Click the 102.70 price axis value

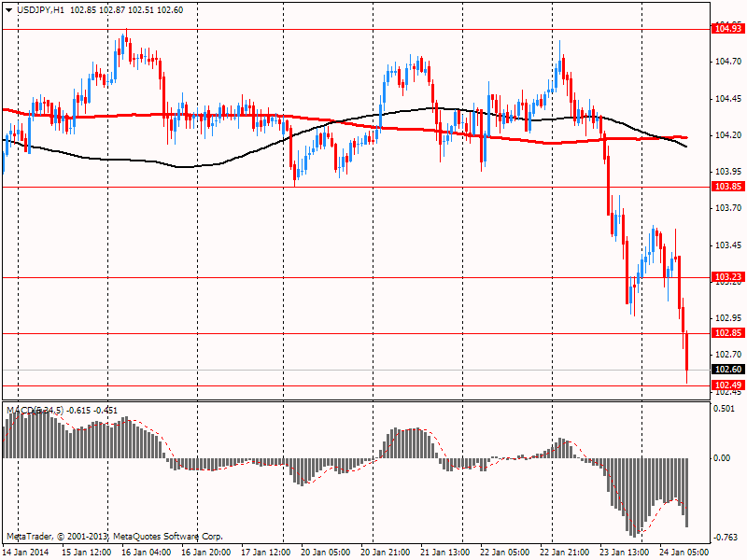coord(728,355)
